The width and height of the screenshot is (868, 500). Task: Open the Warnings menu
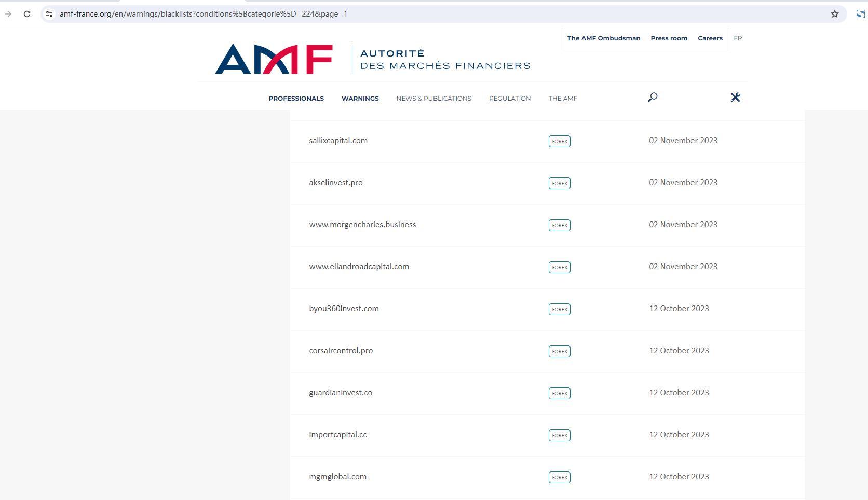360,99
